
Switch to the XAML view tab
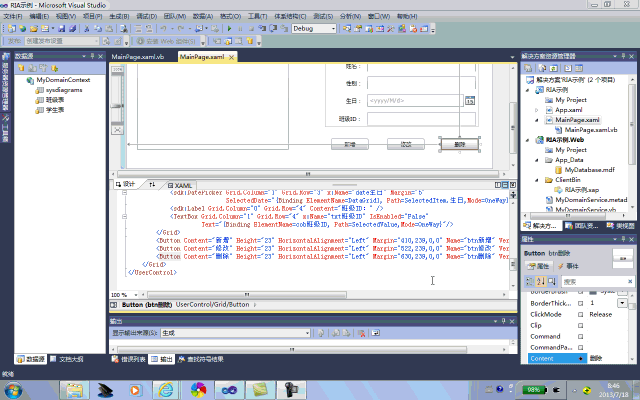pyautogui.click(x=181, y=185)
